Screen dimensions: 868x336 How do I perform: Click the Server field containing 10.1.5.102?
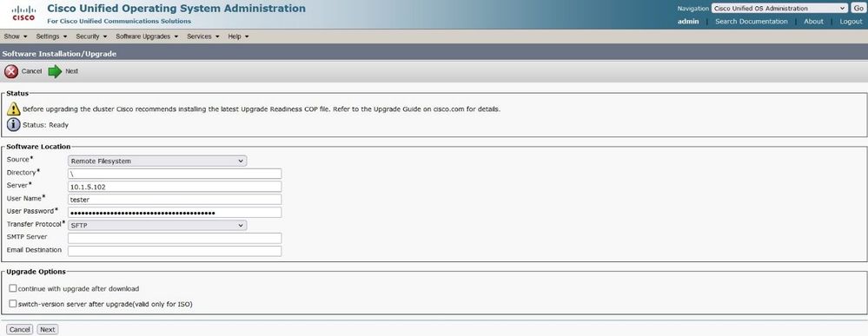pyautogui.click(x=175, y=187)
